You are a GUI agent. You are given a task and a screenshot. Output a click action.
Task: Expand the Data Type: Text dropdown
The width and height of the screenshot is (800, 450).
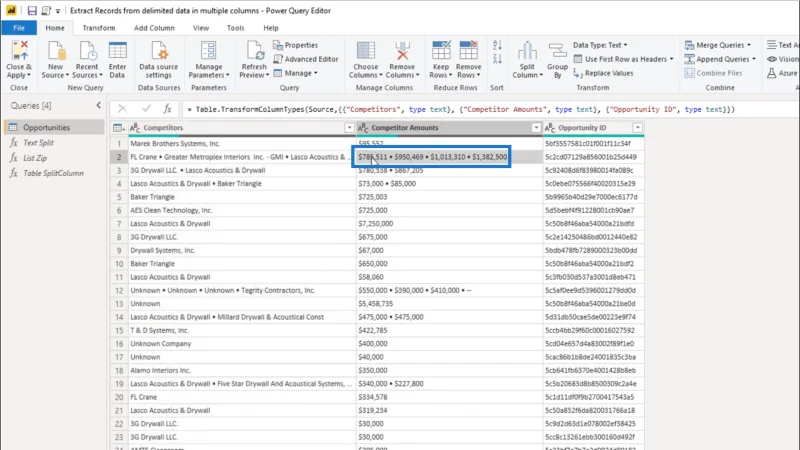pos(600,45)
